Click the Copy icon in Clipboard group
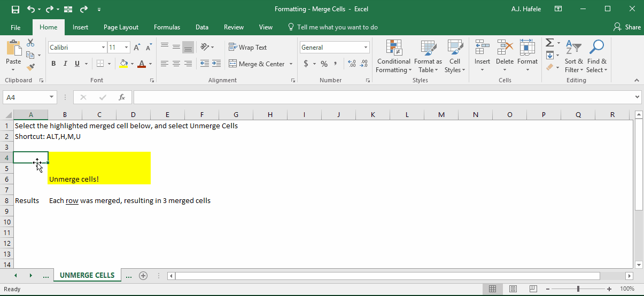 pyautogui.click(x=30, y=55)
